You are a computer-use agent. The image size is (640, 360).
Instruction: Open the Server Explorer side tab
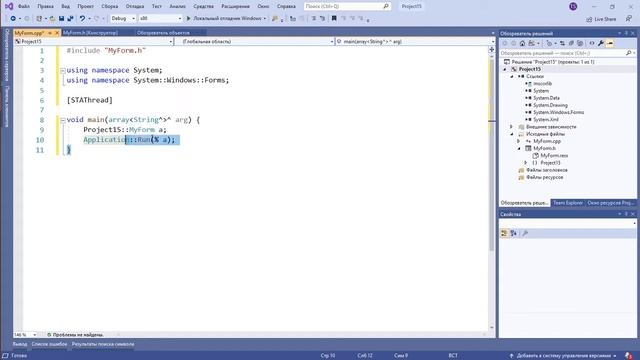click(x=7, y=55)
